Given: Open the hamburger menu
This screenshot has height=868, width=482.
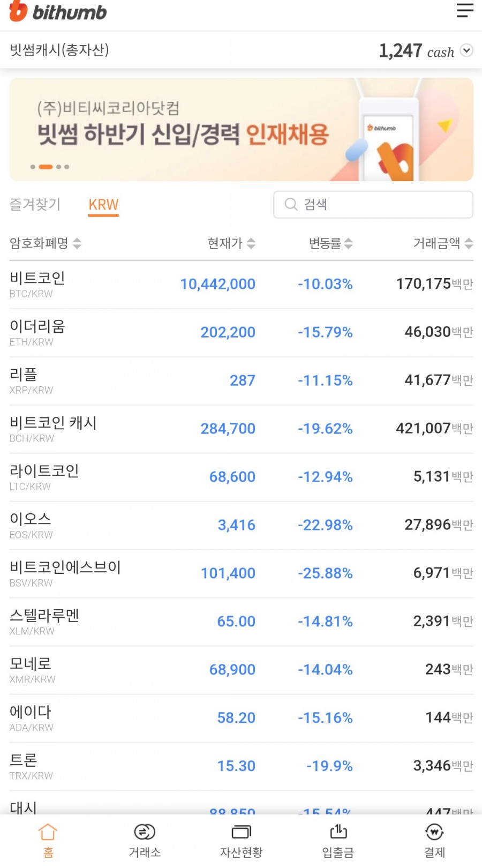Looking at the screenshot, I should click(464, 11).
